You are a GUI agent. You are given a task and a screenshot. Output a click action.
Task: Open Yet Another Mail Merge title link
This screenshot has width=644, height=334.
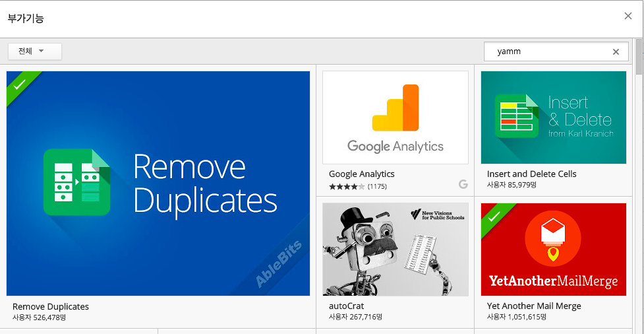pos(534,306)
